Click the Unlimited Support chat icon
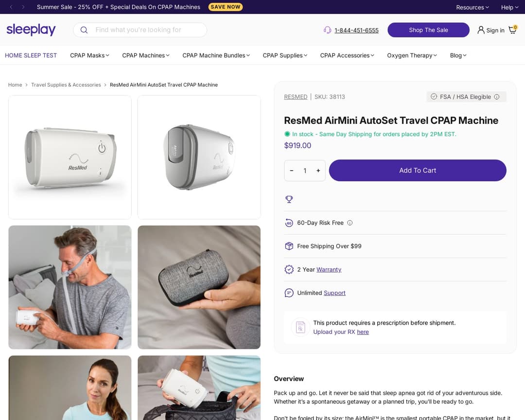Screen dimensions: 525x420 [x=289, y=293]
